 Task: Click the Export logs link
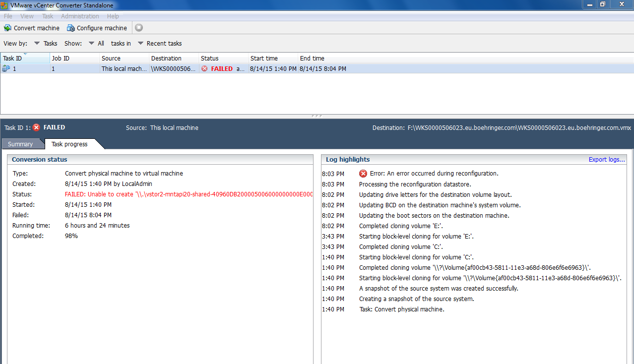coord(607,159)
